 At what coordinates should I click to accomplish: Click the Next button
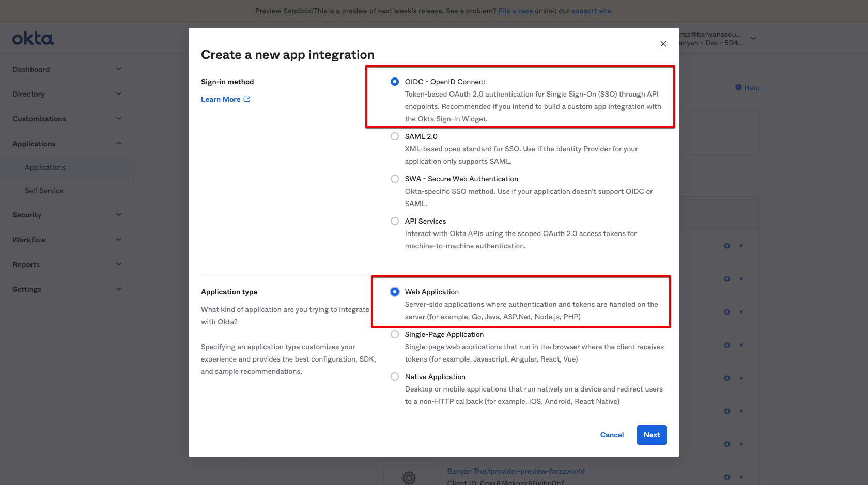pos(652,435)
